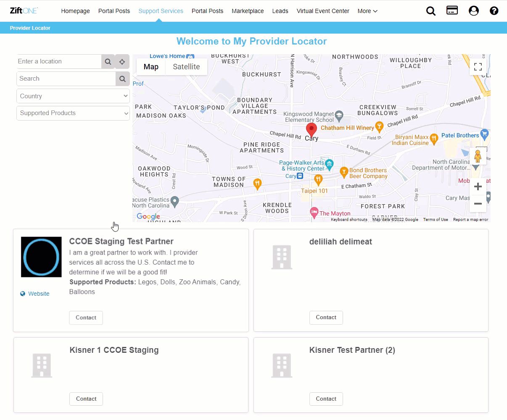Click Kisner Test Partner (2) title

tap(352, 350)
